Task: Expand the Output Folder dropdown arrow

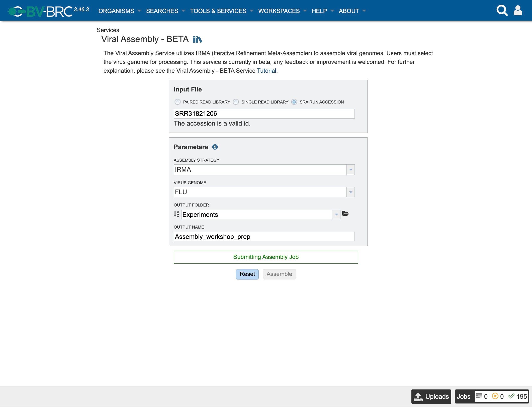Action: [x=336, y=215]
